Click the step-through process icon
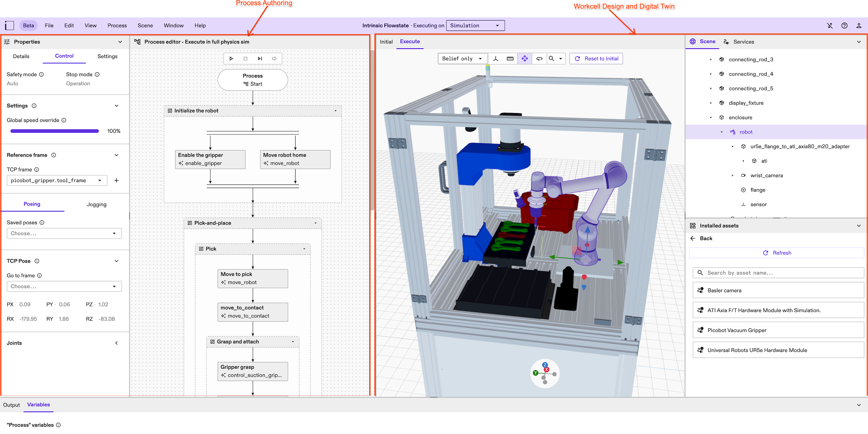Screen dimensions: 868x434 point(260,58)
